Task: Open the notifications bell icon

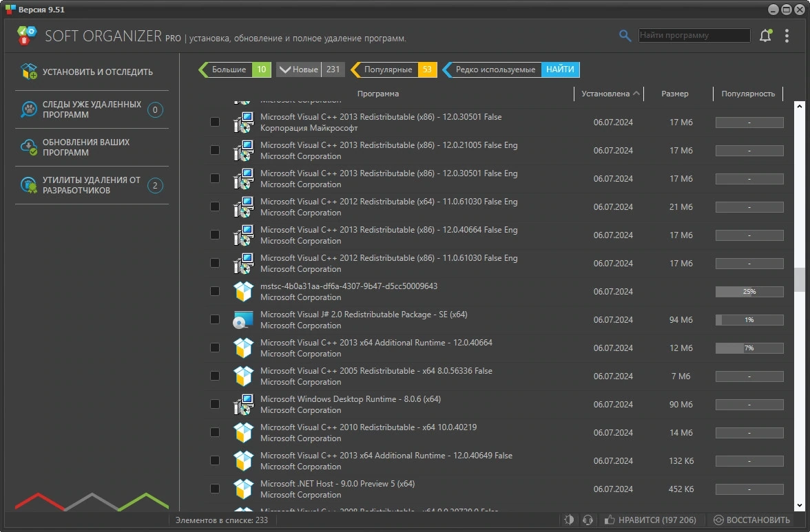Action: (766, 36)
